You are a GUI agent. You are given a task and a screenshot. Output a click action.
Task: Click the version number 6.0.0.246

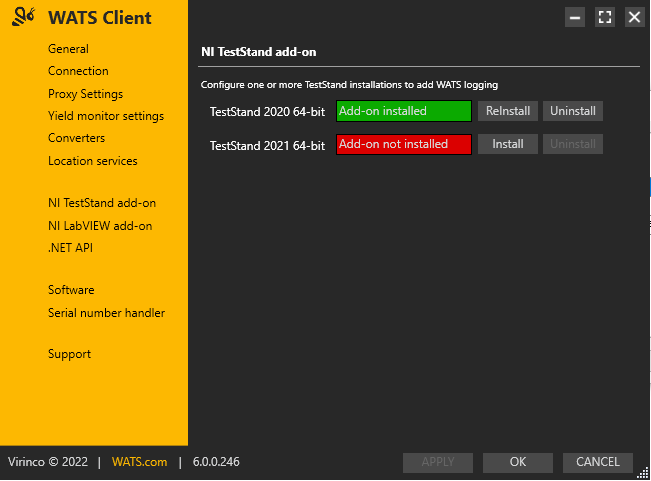pos(216,462)
